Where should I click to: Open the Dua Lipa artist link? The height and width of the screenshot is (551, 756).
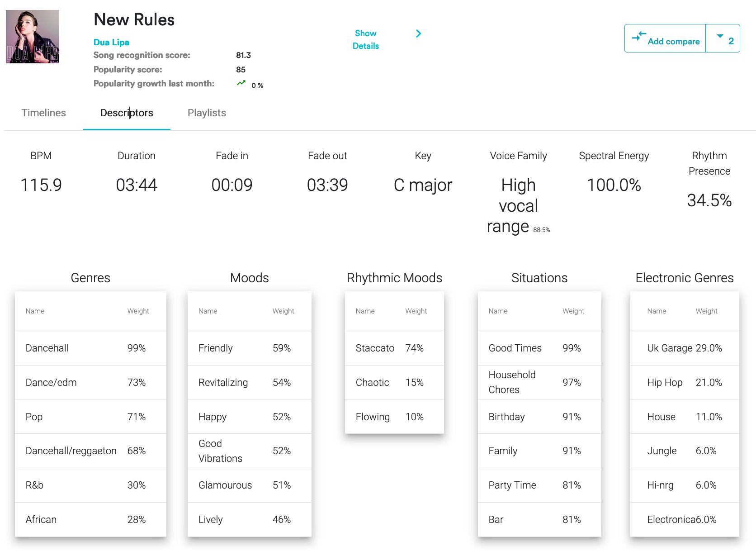tap(111, 42)
